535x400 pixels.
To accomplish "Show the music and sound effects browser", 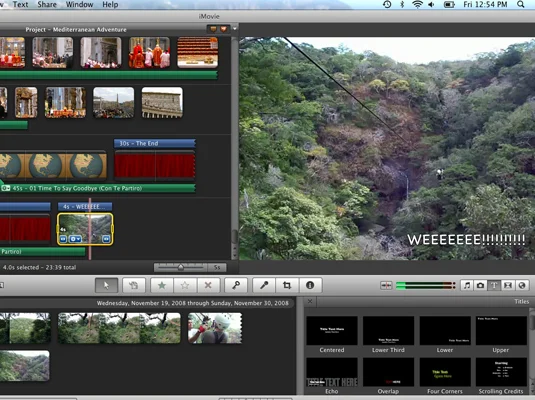I will click(467, 285).
